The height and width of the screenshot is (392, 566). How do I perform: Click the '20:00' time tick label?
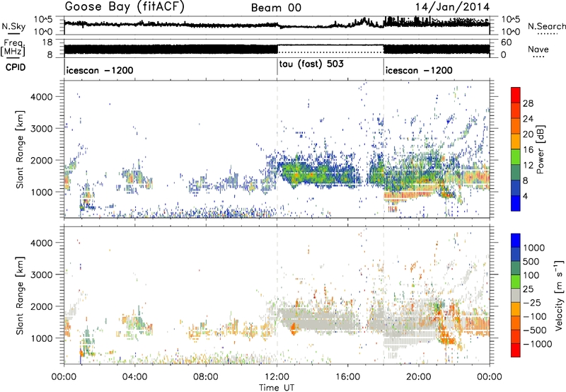419,377
